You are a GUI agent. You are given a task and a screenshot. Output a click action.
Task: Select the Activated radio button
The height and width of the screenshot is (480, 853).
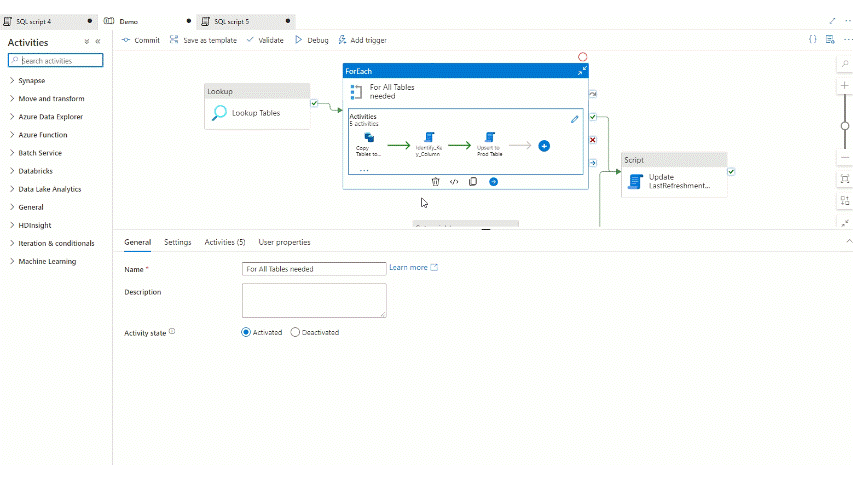click(246, 332)
